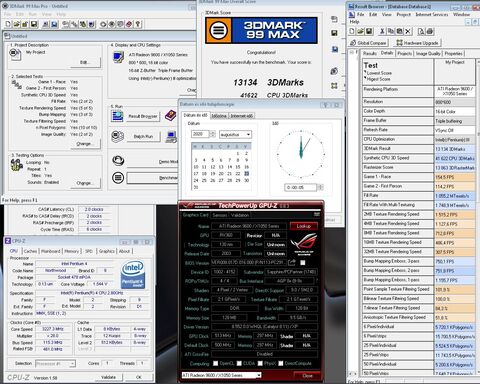The width and height of the screenshot is (480, 384).
Task: Click the Project Description document icon
Action: pyautogui.click(x=15, y=54)
